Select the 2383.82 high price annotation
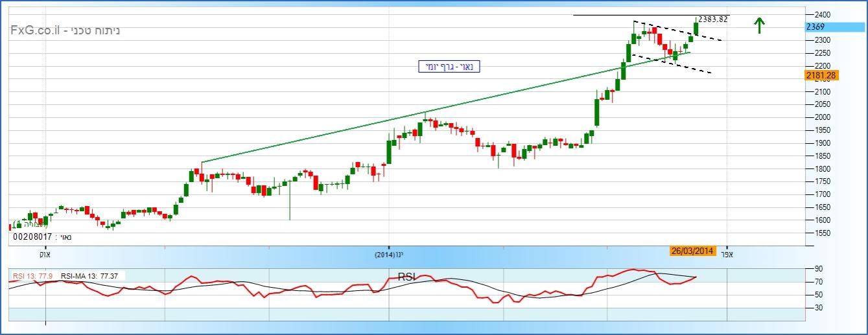Screen dimensions: 868x335 [713, 19]
